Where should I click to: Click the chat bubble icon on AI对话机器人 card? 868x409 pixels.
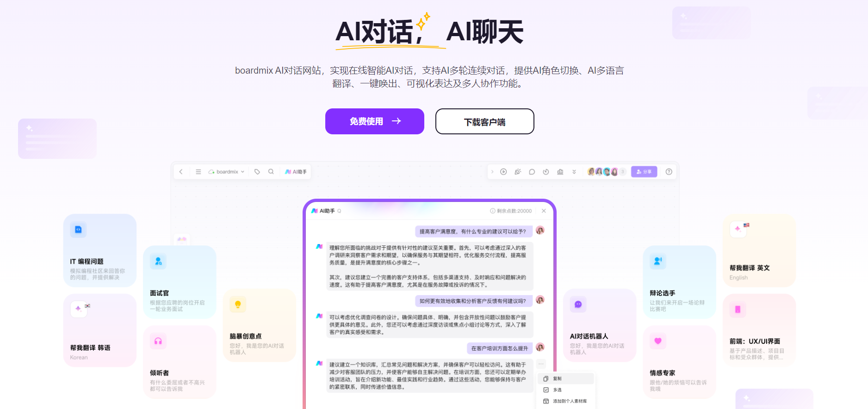pyautogui.click(x=578, y=304)
